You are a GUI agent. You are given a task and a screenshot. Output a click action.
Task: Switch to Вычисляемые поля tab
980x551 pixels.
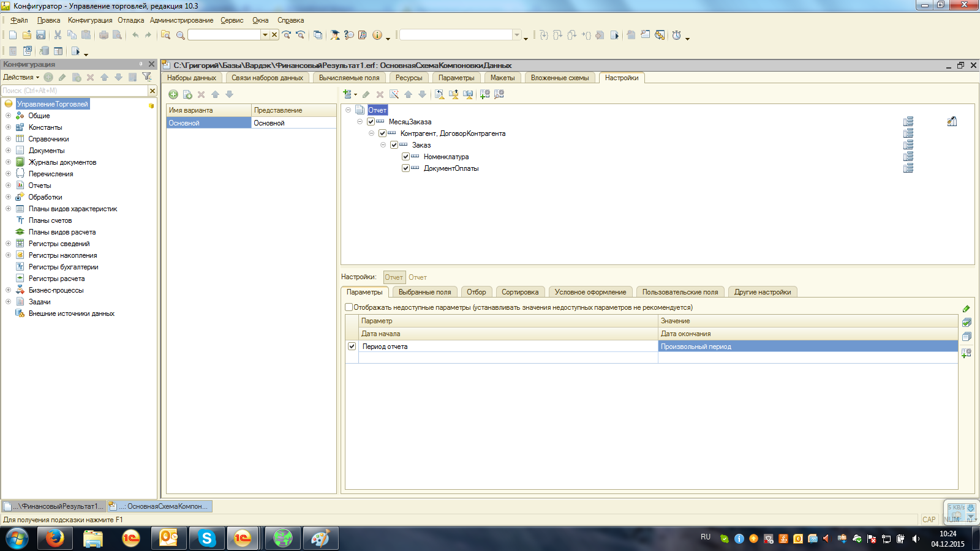[x=349, y=78]
